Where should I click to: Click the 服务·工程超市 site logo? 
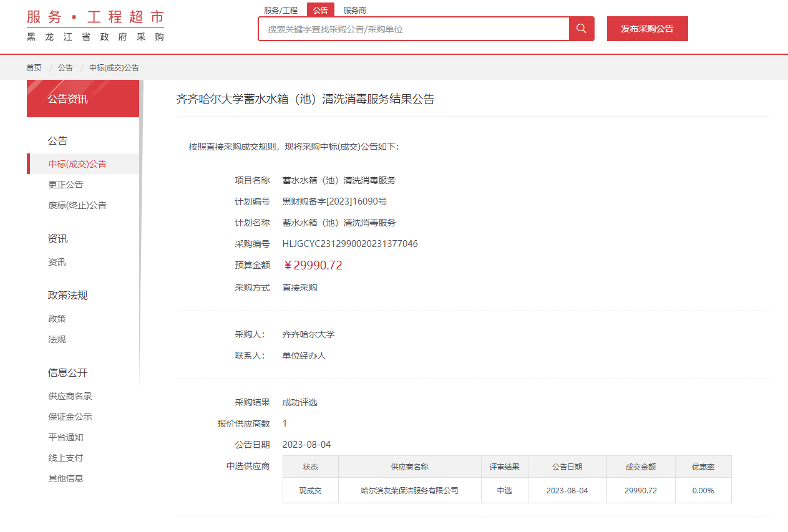95,26
